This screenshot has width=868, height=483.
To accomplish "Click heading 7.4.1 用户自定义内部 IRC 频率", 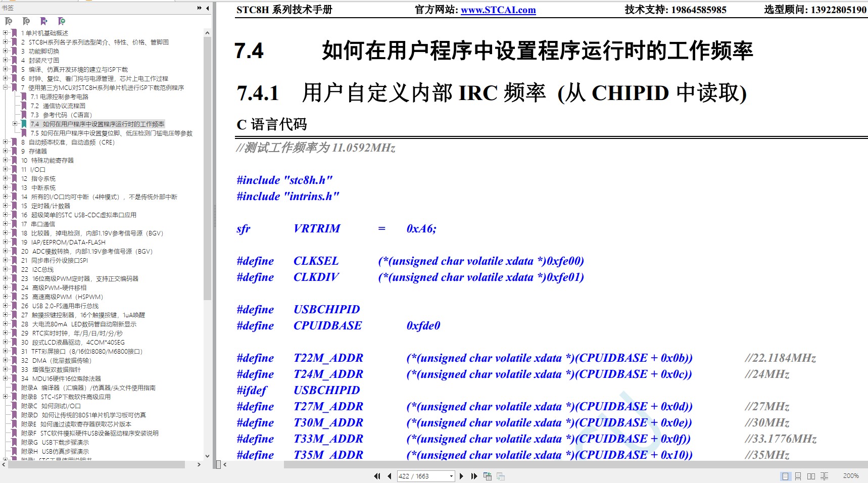I will 492,93.
